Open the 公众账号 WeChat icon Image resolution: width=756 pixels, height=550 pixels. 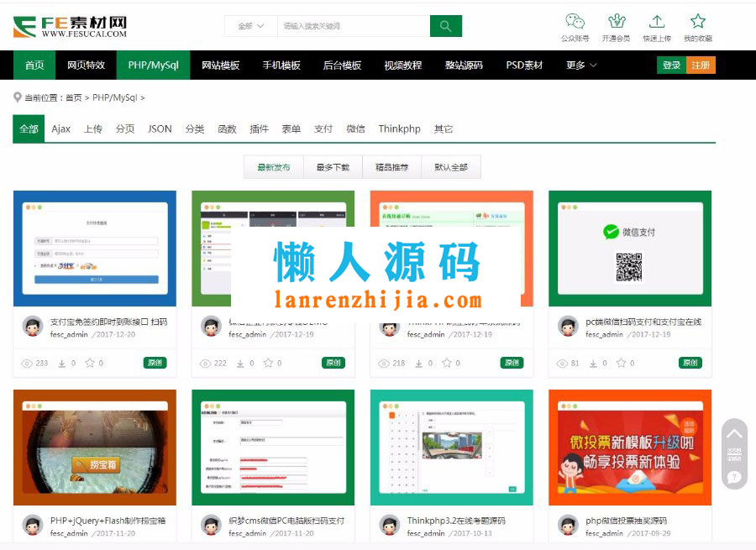(575, 21)
